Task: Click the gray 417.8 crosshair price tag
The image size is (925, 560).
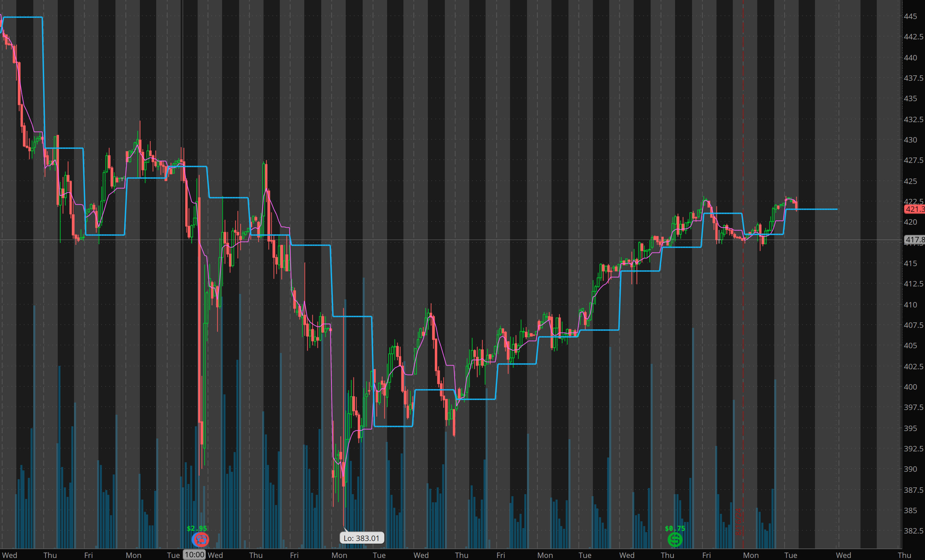Action: (914, 239)
